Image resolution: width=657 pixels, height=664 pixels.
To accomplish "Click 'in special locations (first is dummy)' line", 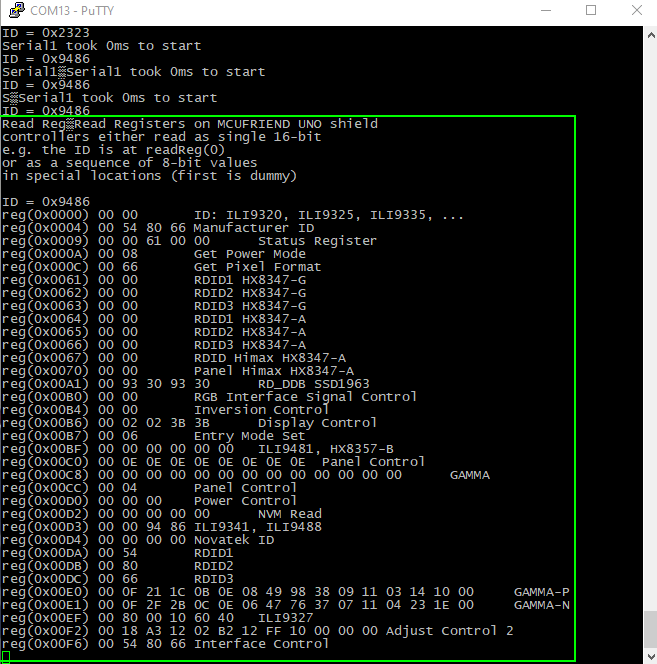I will coord(150,176).
